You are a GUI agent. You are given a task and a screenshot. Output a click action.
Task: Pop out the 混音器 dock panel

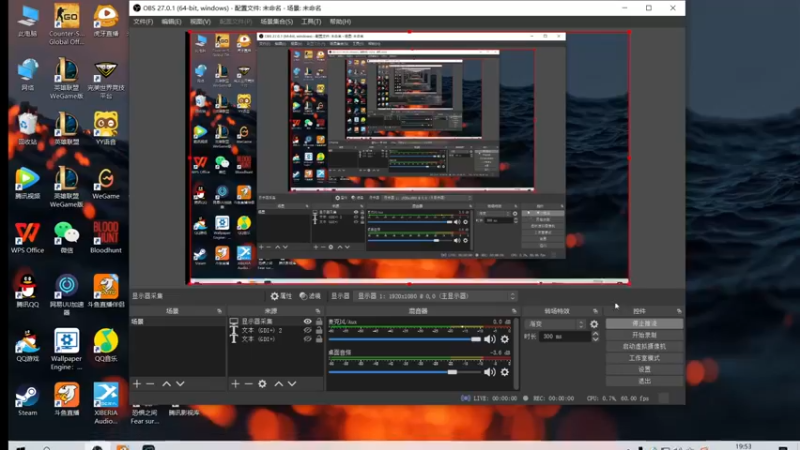pos(514,311)
